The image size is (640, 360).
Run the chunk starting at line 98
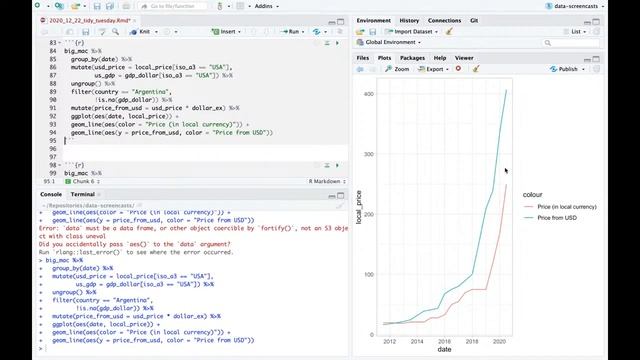337,165
